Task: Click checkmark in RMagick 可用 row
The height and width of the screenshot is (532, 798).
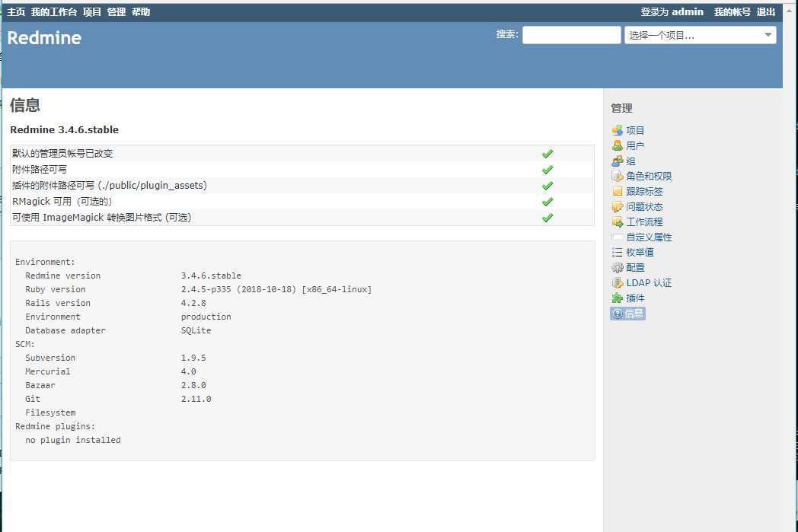Action: pyautogui.click(x=547, y=202)
